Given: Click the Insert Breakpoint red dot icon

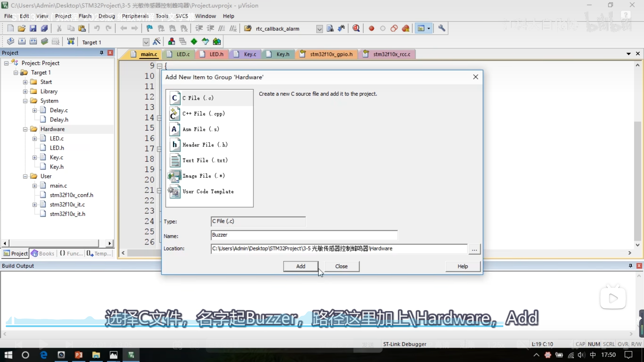Looking at the screenshot, I should (x=371, y=28).
